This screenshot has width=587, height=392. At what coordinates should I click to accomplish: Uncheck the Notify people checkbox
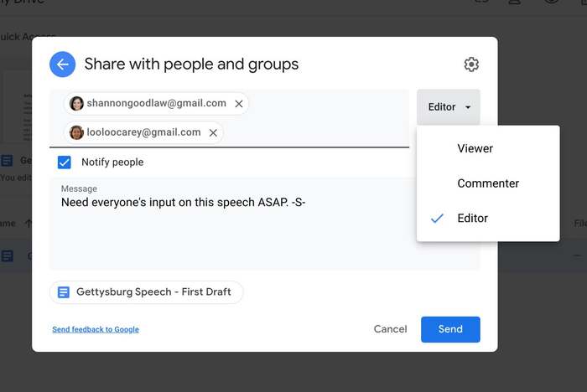click(x=65, y=162)
